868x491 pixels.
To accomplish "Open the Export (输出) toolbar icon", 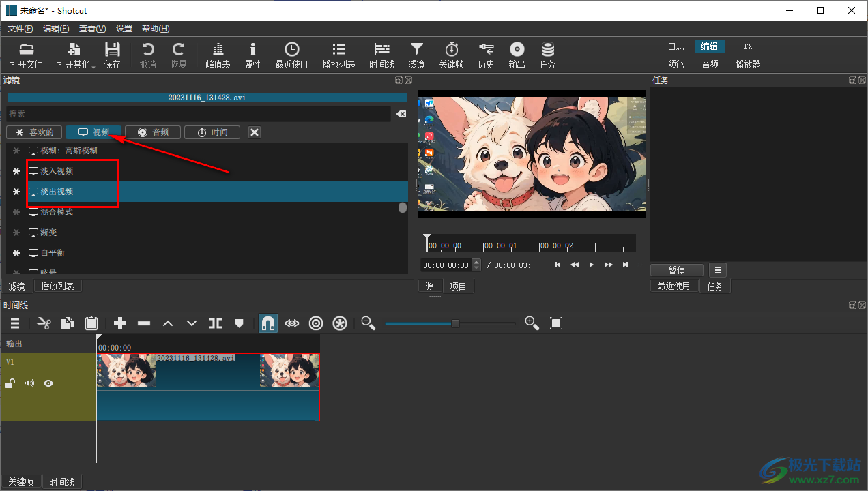I will click(x=517, y=55).
